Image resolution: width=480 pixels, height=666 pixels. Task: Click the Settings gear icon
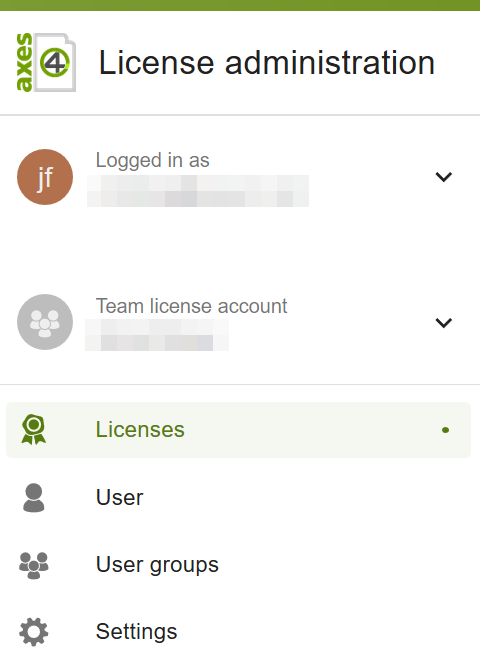[34, 632]
